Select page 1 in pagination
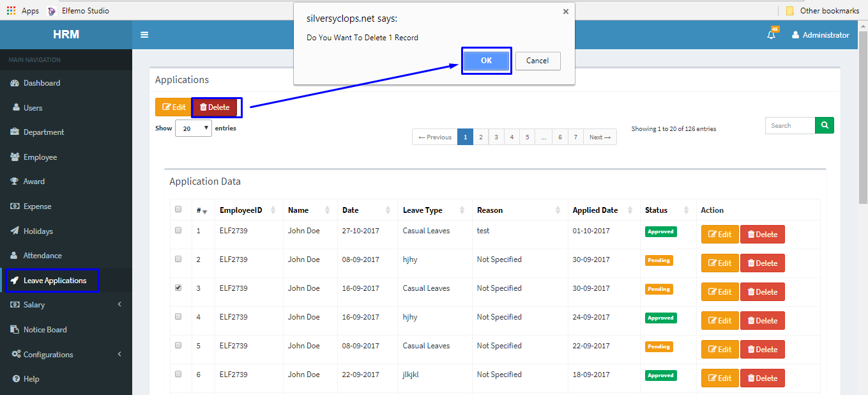 tap(465, 137)
